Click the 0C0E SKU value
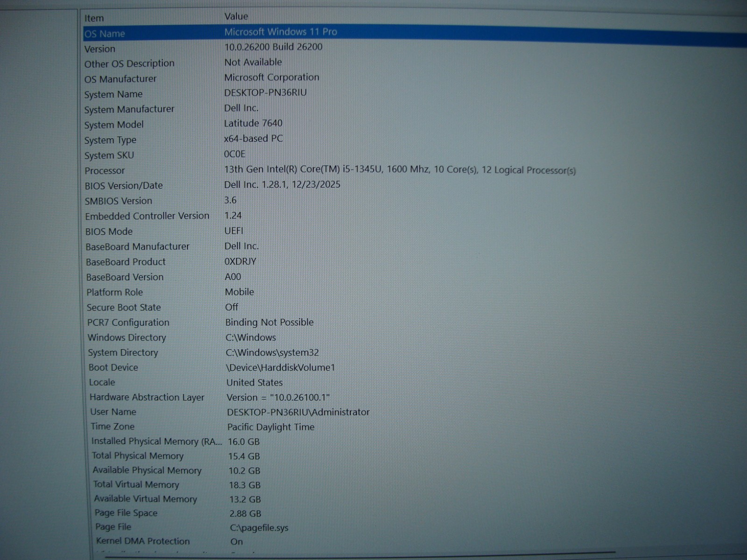Screen dimensions: 747x560 tap(234, 154)
